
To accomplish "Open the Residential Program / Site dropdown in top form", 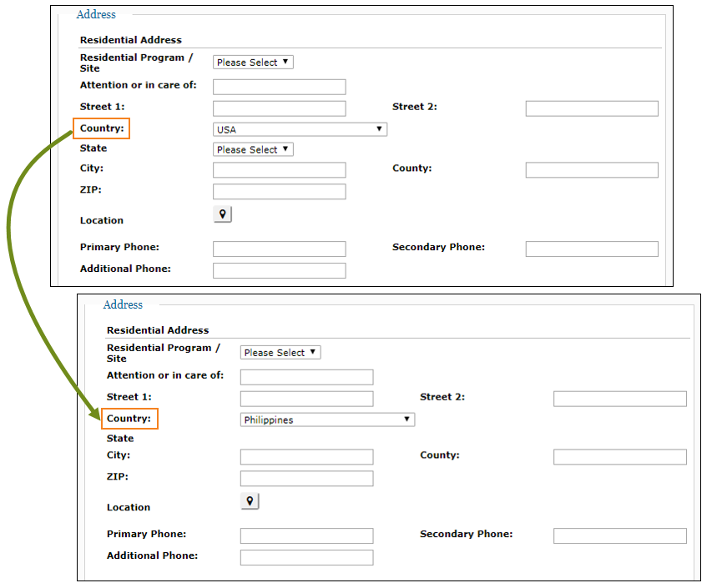I will [252, 61].
